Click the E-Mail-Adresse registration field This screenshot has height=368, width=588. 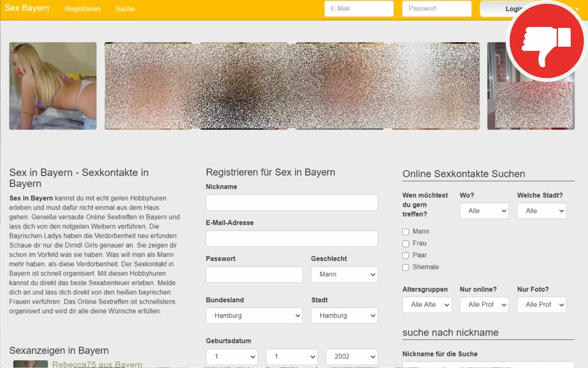292,239
